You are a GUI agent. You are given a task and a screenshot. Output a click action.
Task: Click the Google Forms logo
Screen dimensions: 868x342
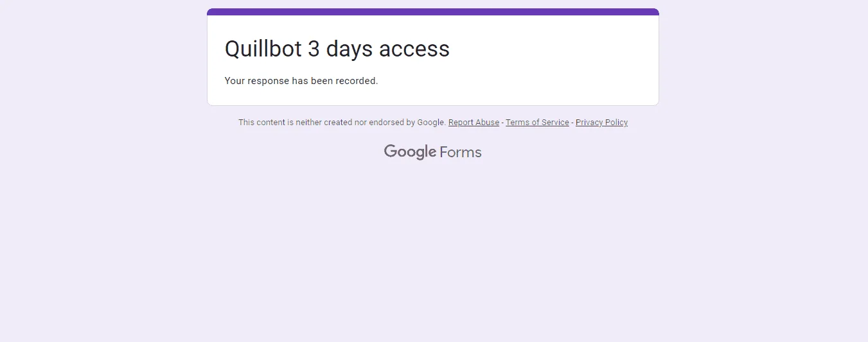click(x=432, y=152)
